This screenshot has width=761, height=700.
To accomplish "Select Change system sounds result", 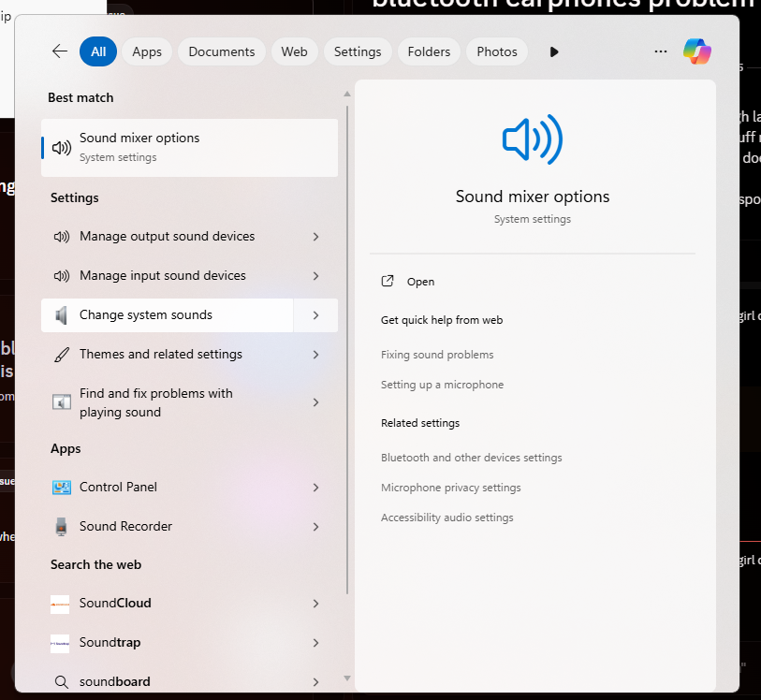I will [x=167, y=315].
